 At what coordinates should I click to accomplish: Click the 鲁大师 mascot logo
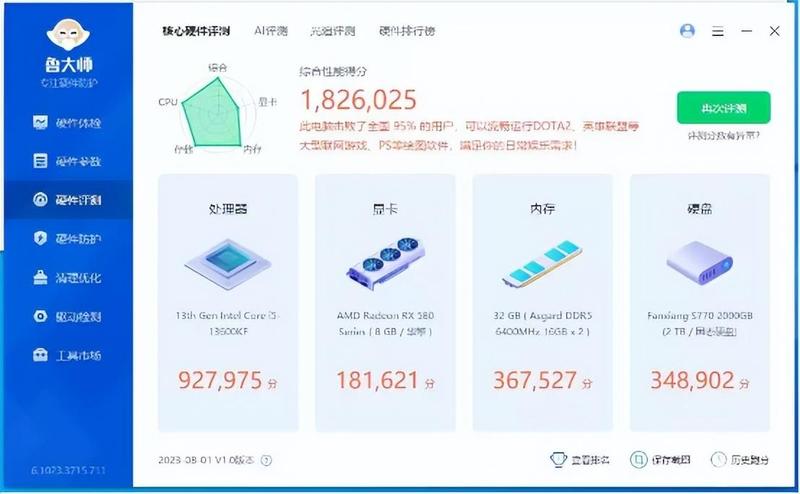[x=68, y=35]
